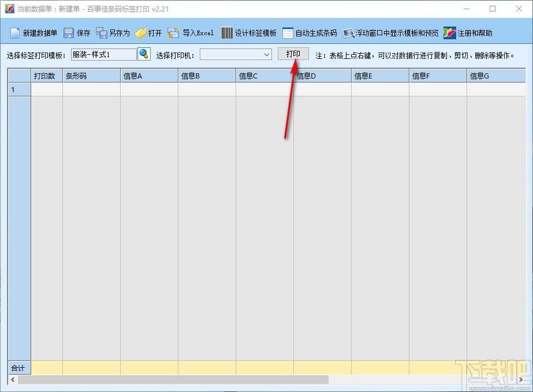
Task: Click the 服装-样式1 template field
Action: [104, 54]
